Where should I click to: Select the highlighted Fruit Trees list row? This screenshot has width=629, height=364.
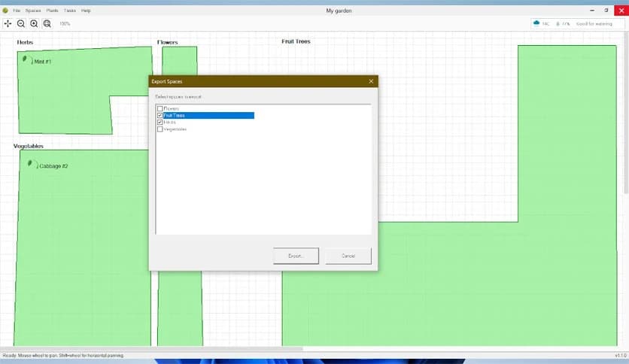[x=208, y=116]
